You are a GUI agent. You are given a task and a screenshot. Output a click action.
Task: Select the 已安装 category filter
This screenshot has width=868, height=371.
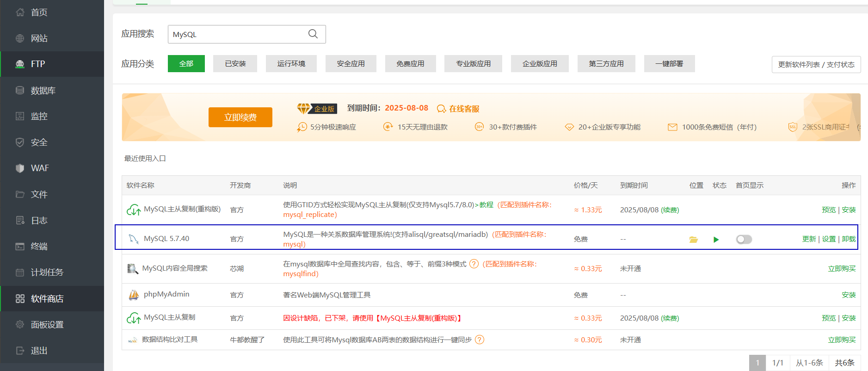click(x=235, y=64)
